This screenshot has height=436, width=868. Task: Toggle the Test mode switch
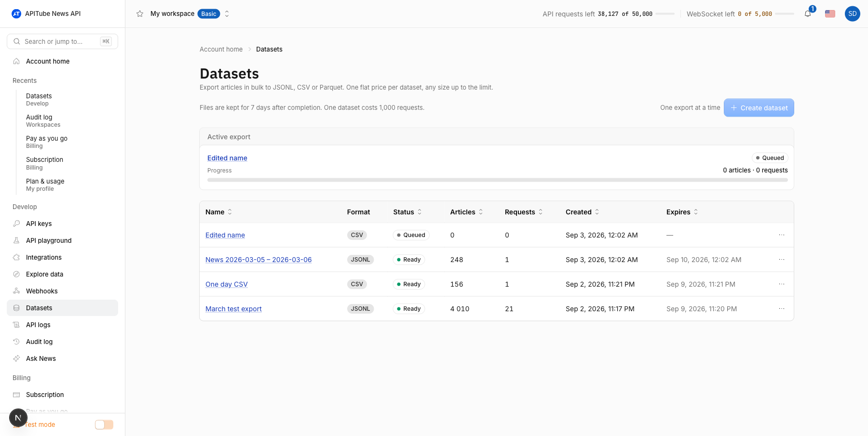coord(104,424)
